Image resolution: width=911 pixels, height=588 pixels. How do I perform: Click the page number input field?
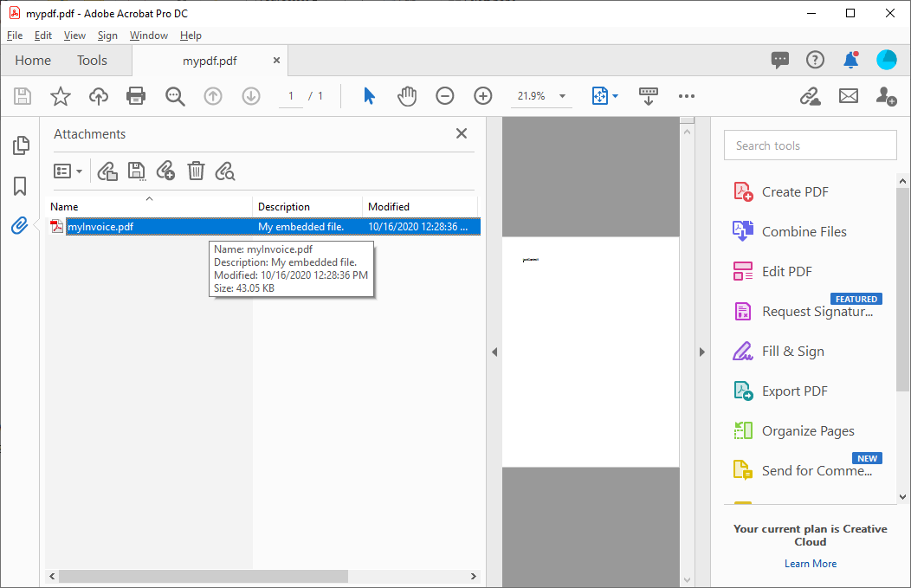pos(290,96)
